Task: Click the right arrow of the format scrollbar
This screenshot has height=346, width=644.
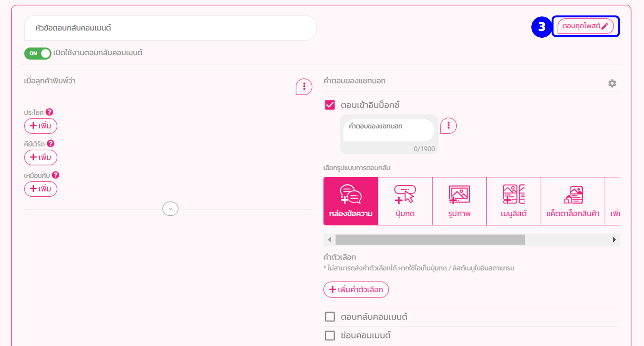Action: [x=613, y=239]
